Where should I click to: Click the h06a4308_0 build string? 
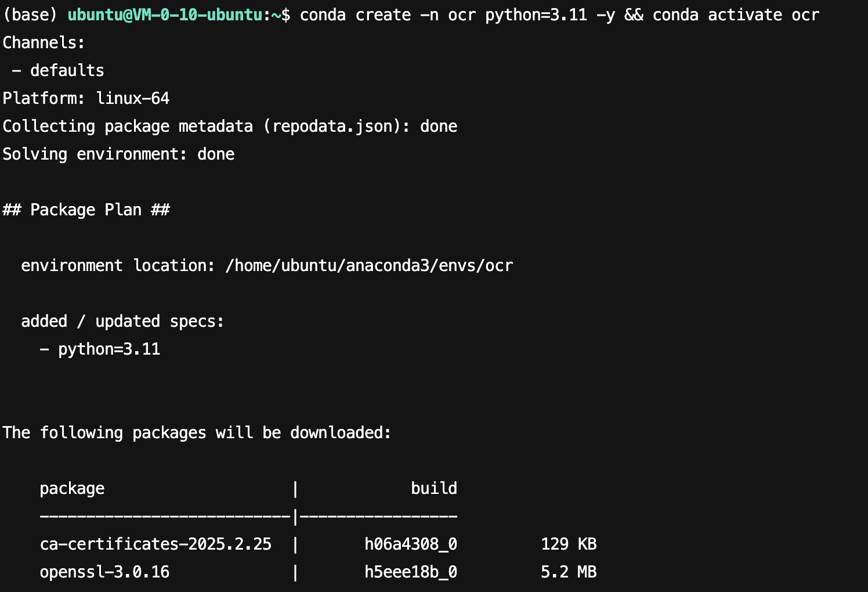pos(411,544)
